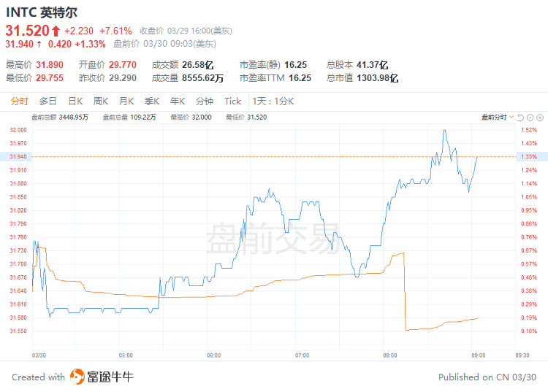Image resolution: width=548 pixels, height=392 pixels.
Task: Click the Published on CN 03/30 text
Action: point(487,377)
